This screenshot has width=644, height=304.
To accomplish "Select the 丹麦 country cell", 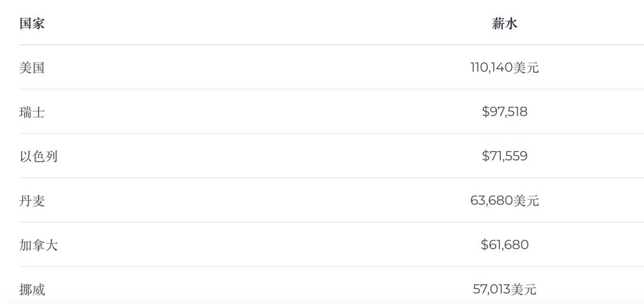I will [x=32, y=201].
